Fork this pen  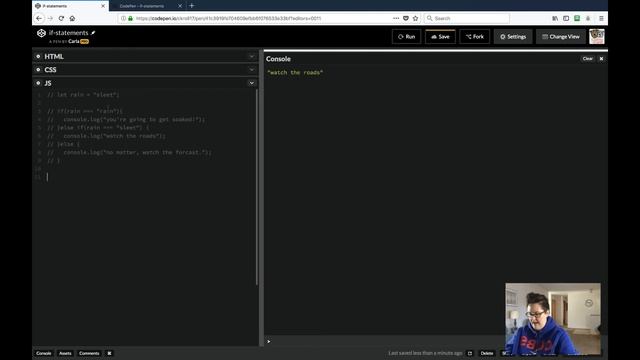[x=475, y=36]
